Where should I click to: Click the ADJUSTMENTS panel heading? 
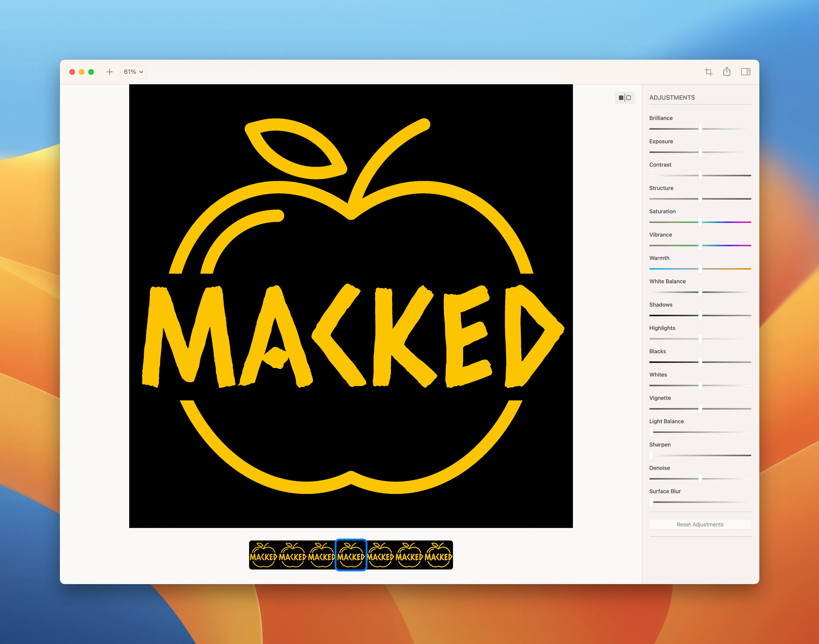[x=672, y=98]
